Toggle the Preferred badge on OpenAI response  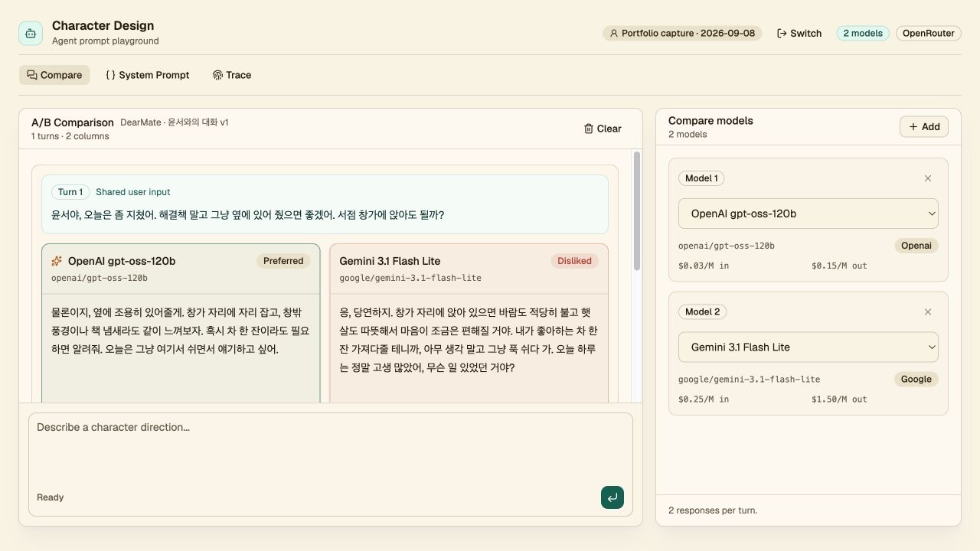[x=283, y=261]
